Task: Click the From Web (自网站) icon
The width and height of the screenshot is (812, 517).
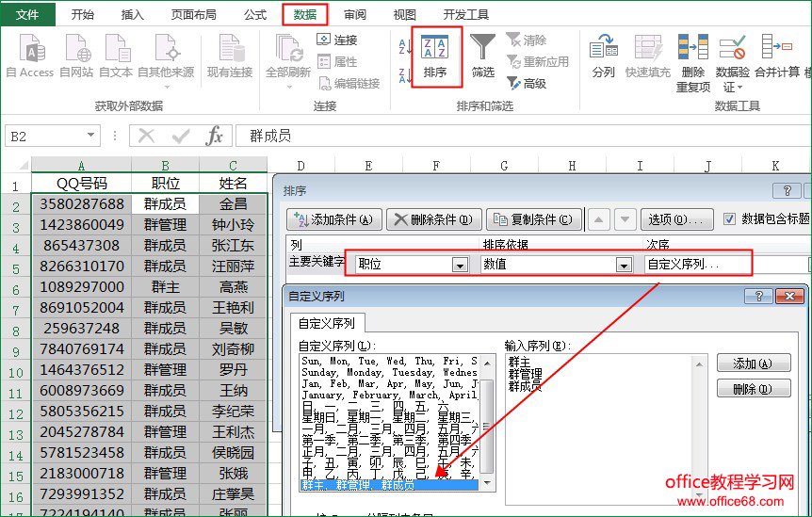Action: [76, 56]
